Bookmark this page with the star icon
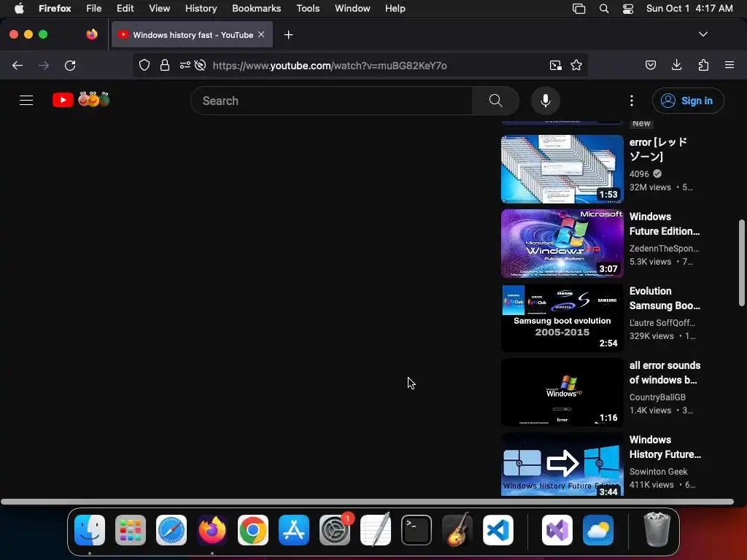The image size is (747, 560). pos(576,65)
